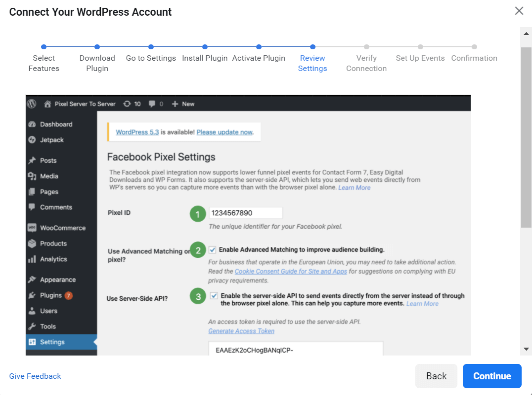
Task: Toggle Enable the server-side API checkbox
Action: (x=214, y=296)
